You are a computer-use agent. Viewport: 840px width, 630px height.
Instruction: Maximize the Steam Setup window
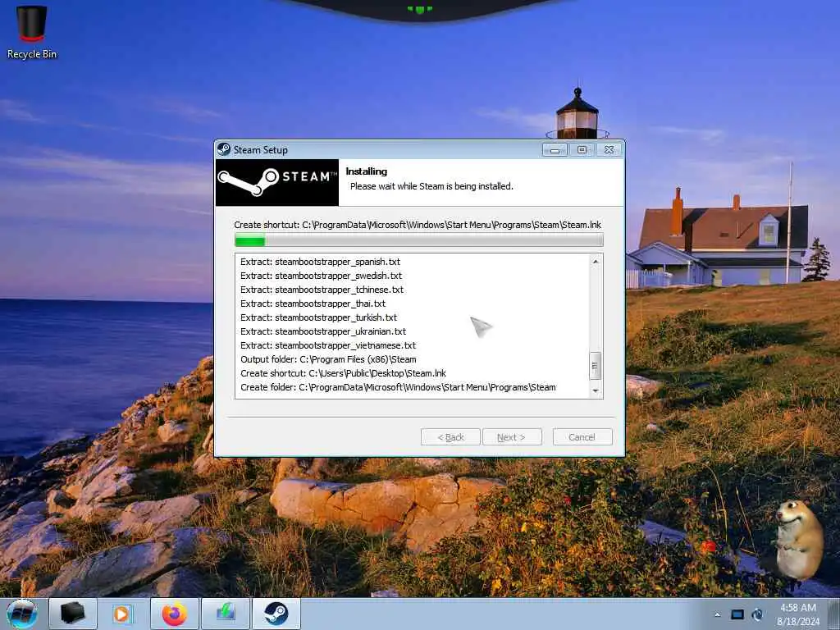[x=582, y=150]
